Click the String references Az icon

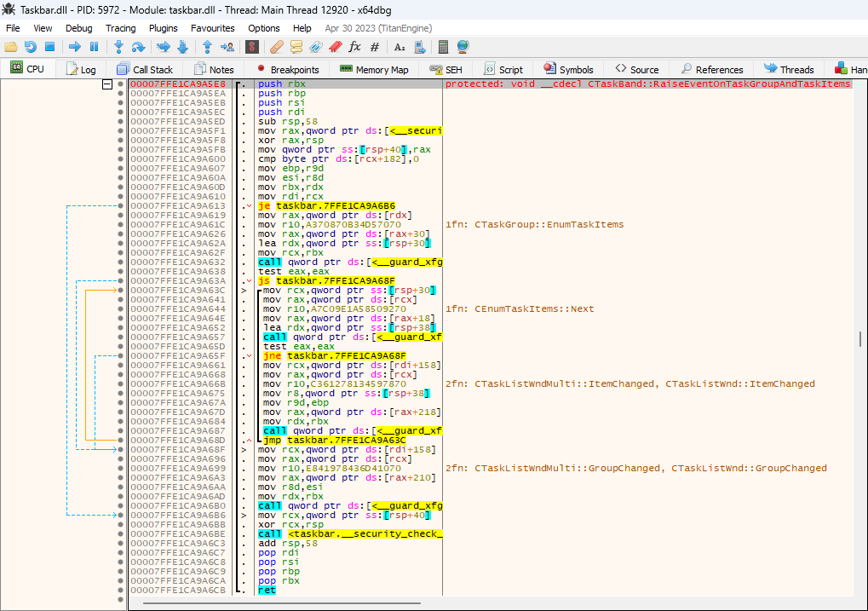(x=400, y=47)
